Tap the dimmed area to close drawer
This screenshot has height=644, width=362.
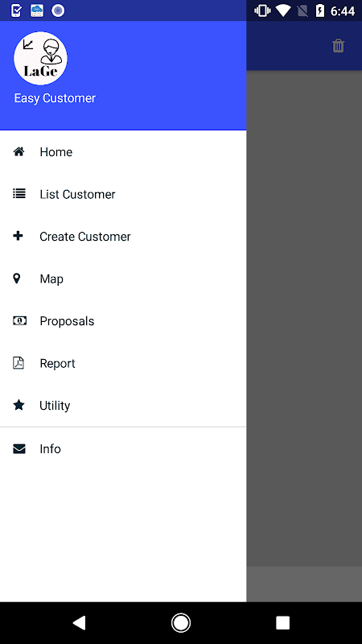click(304, 318)
